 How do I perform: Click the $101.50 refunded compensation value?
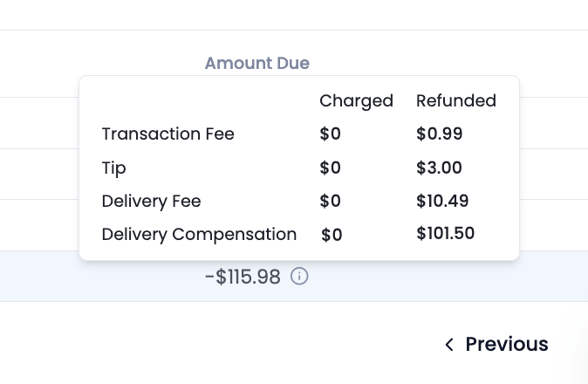point(446,233)
